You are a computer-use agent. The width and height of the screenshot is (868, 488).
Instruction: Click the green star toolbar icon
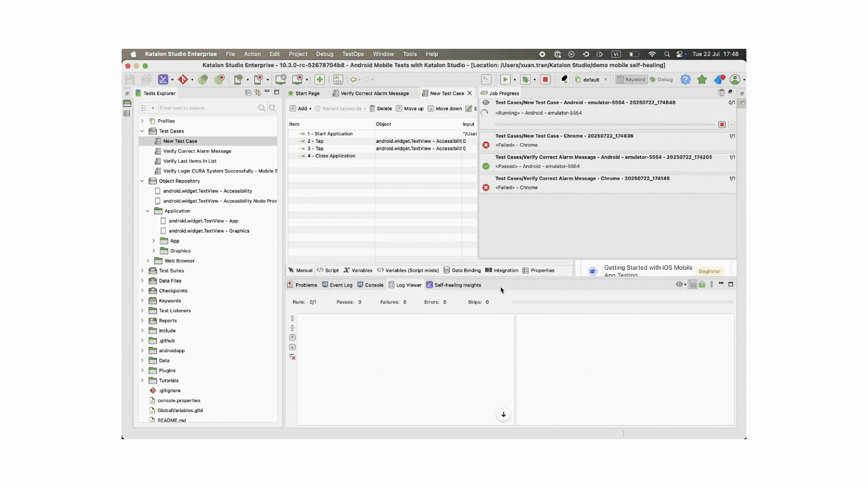click(702, 80)
